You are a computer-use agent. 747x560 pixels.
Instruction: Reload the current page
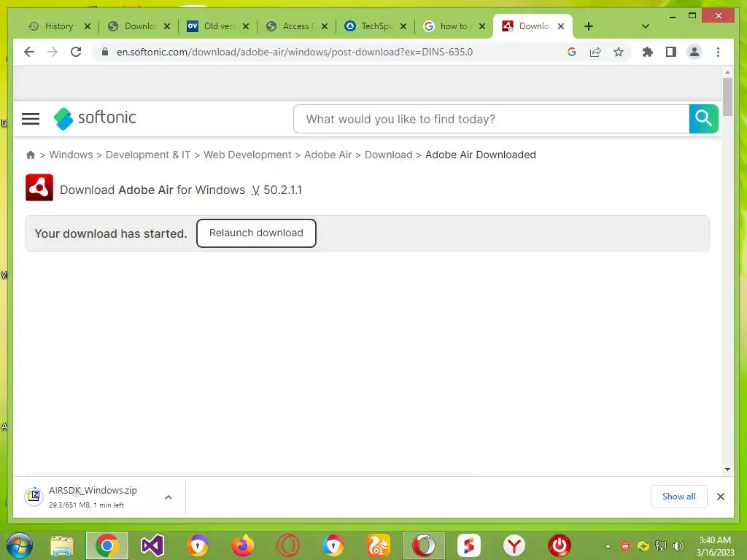pos(76,52)
